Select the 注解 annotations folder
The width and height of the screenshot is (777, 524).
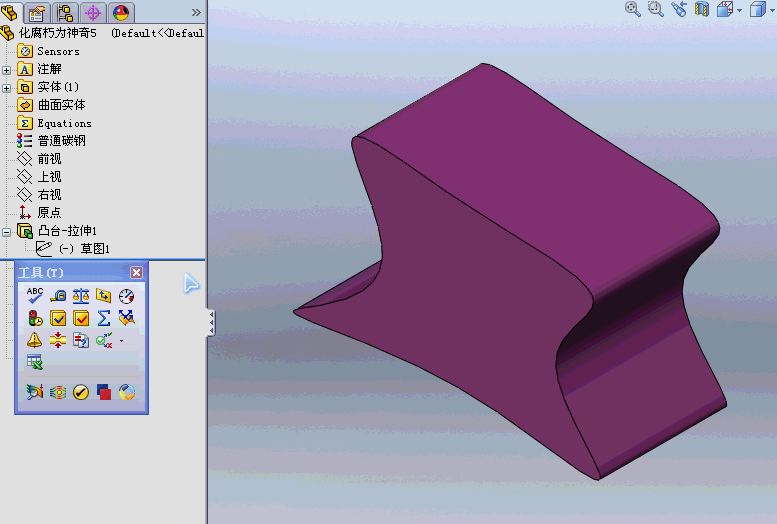[50, 69]
